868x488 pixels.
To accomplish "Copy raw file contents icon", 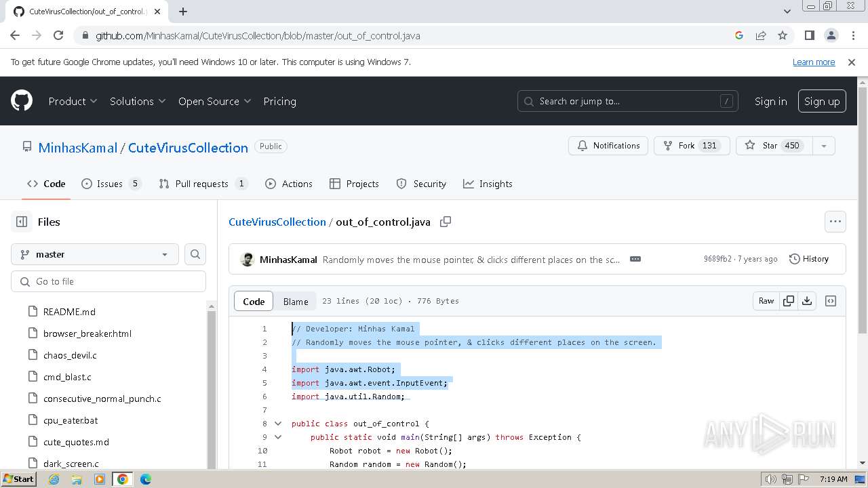I will (789, 301).
